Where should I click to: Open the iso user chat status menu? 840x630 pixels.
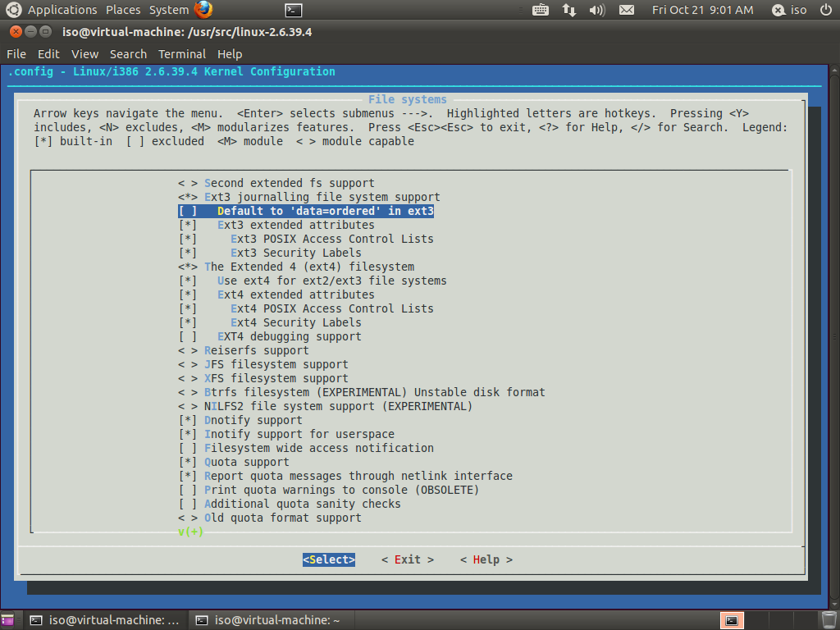pyautogui.click(x=790, y=10)
